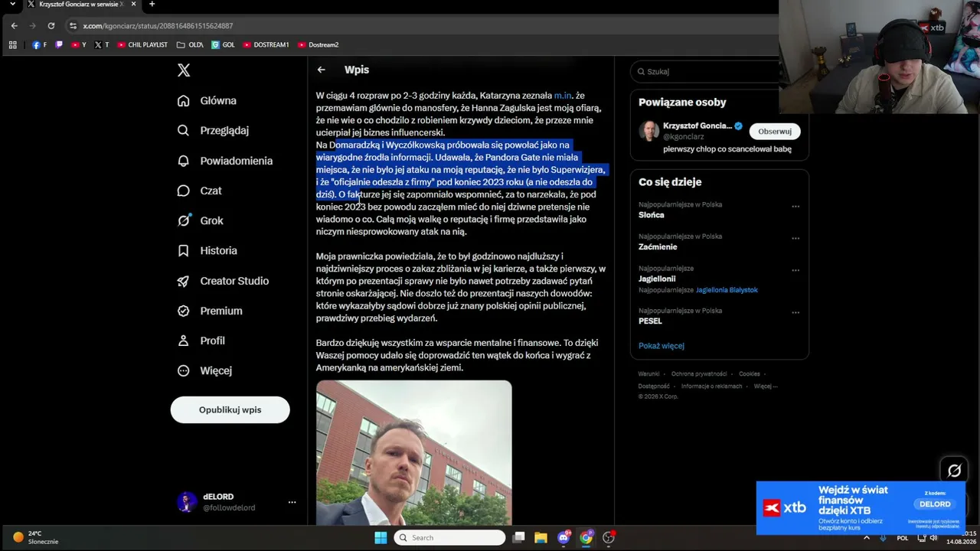Follow Krzysztof Gonciarz with the Obserwuj button

pyautogui.click(x=774, y=132)
